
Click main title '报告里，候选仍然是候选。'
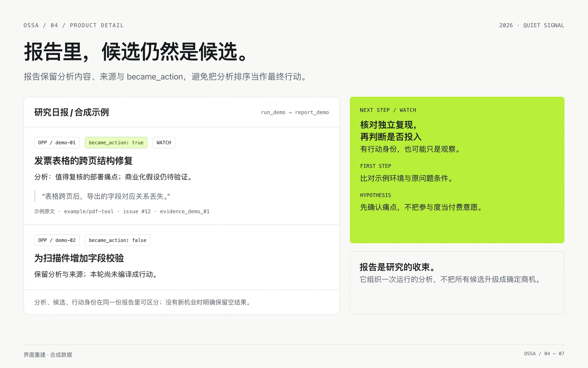point(136,52)
